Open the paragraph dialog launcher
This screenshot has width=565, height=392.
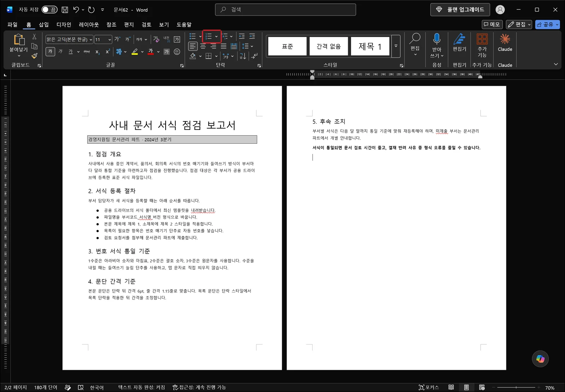[259, 66]
